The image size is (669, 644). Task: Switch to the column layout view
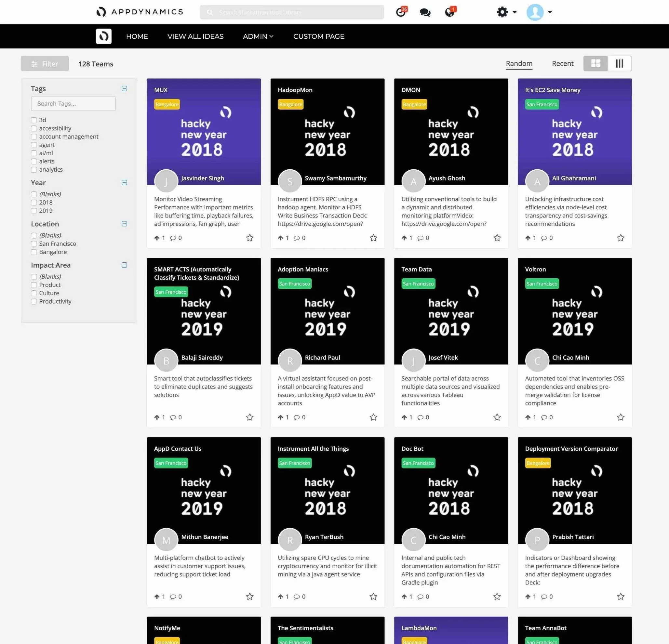click(x=619, y=63)
